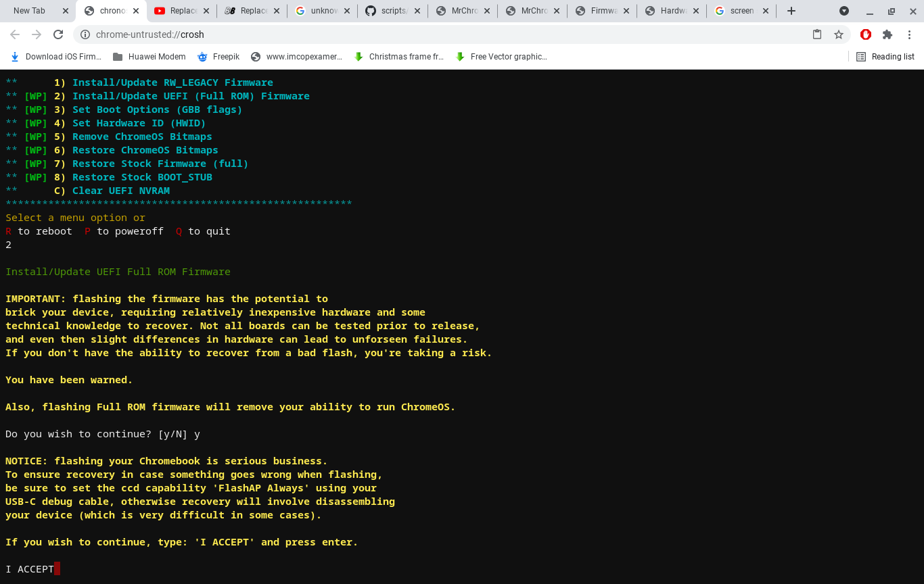Click 'NOTICE: flashing your Chromebook' line

pos(166,461)
